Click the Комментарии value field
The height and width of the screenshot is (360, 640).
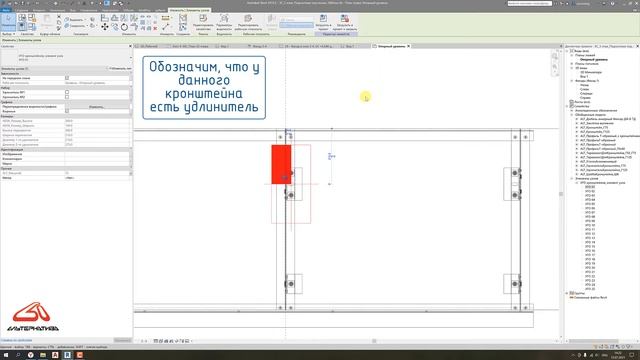coord(97,159)
